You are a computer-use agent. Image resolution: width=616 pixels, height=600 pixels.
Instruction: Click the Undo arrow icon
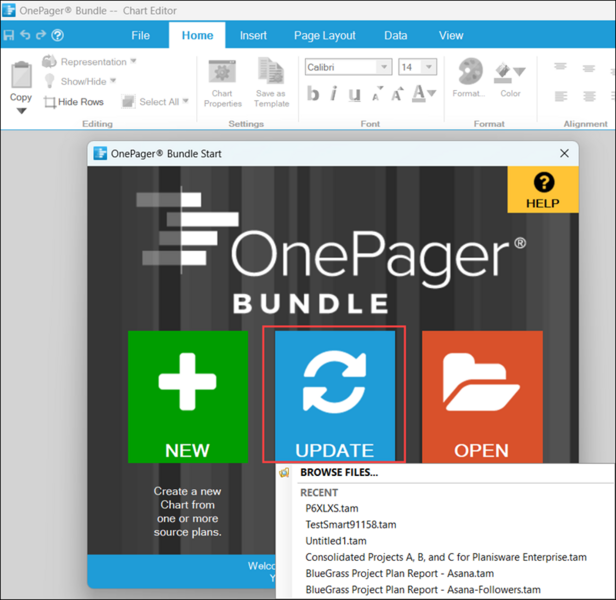(x=25, y=35)
